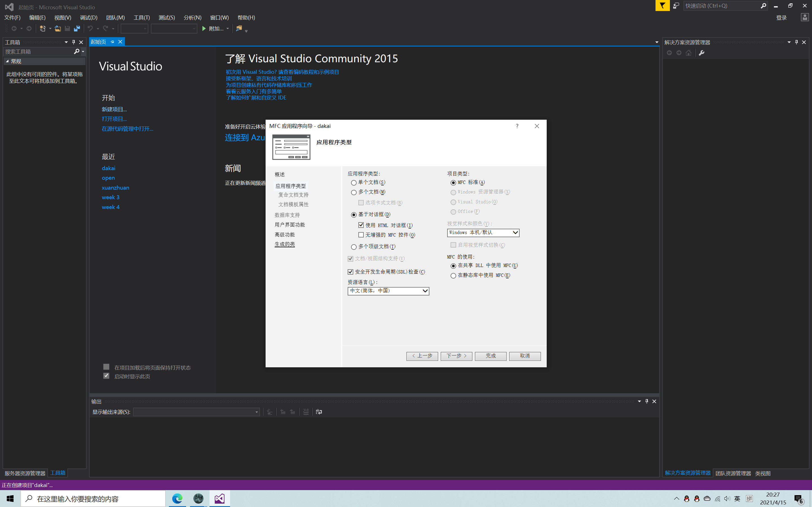Enable 无增强的 MFC 控件 checkbox
Image resolution: width=812 pixels, height=507 pixels.
coord(361,235)
